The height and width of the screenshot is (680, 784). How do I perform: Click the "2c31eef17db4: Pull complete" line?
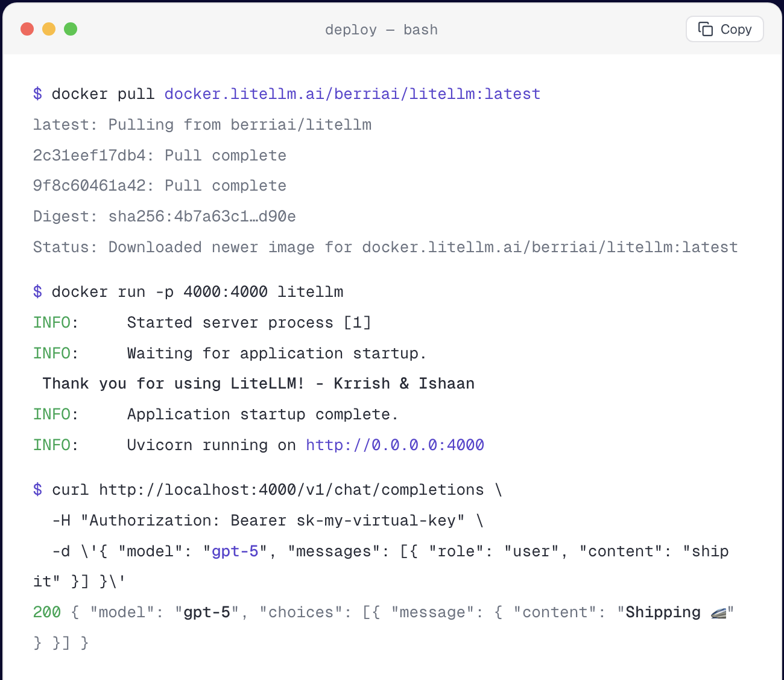(x=160, y=156)
